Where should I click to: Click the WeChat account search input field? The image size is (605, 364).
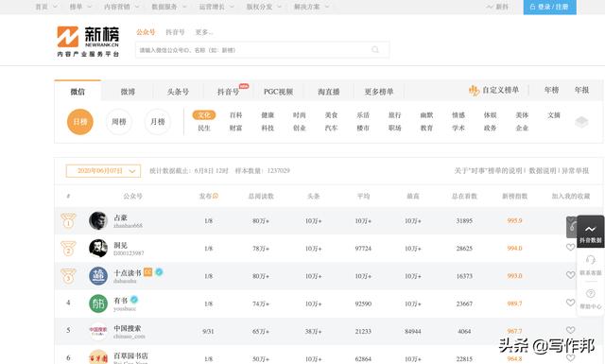(262, 50)
